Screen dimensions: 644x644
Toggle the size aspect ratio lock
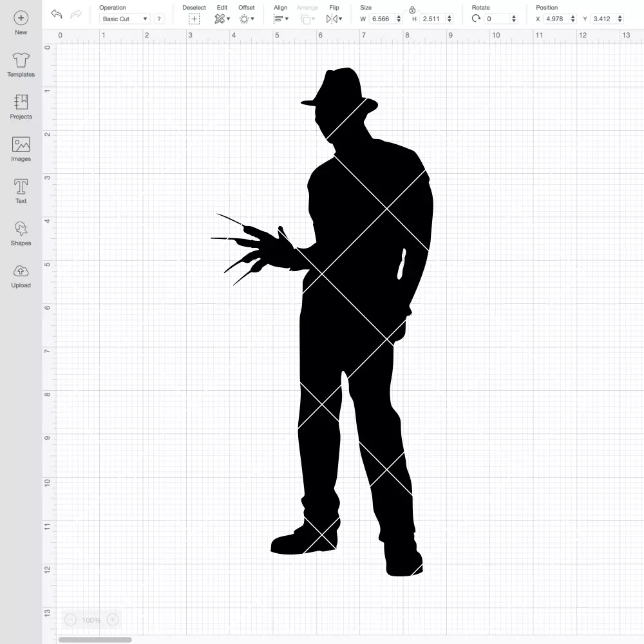(x=412, y=10)
